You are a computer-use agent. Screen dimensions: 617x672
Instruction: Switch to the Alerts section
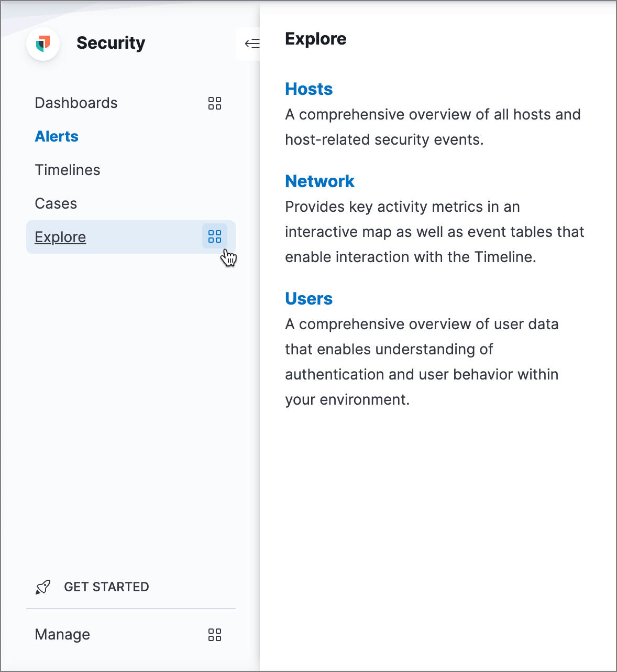point(57,136)
